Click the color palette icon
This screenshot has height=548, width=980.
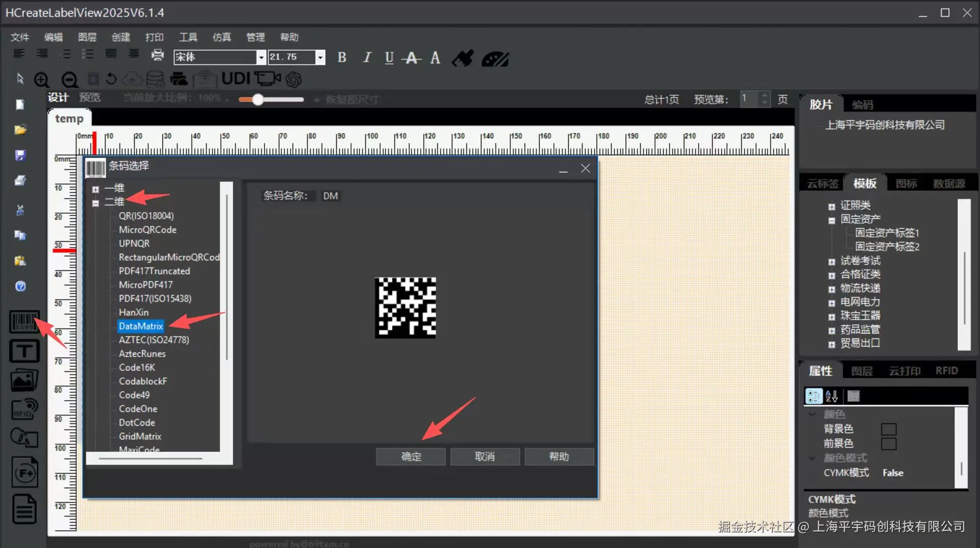495,59
